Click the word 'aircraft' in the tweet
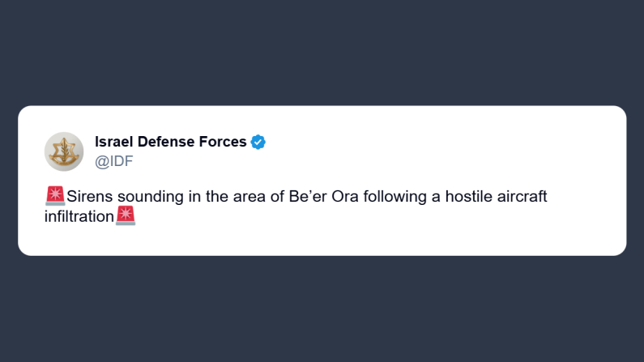Image resolution: width=644 pixels, height=362 pixels. (522, 196)
